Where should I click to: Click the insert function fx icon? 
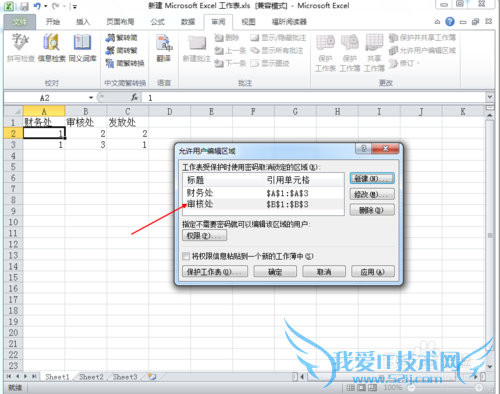point(134,97)
